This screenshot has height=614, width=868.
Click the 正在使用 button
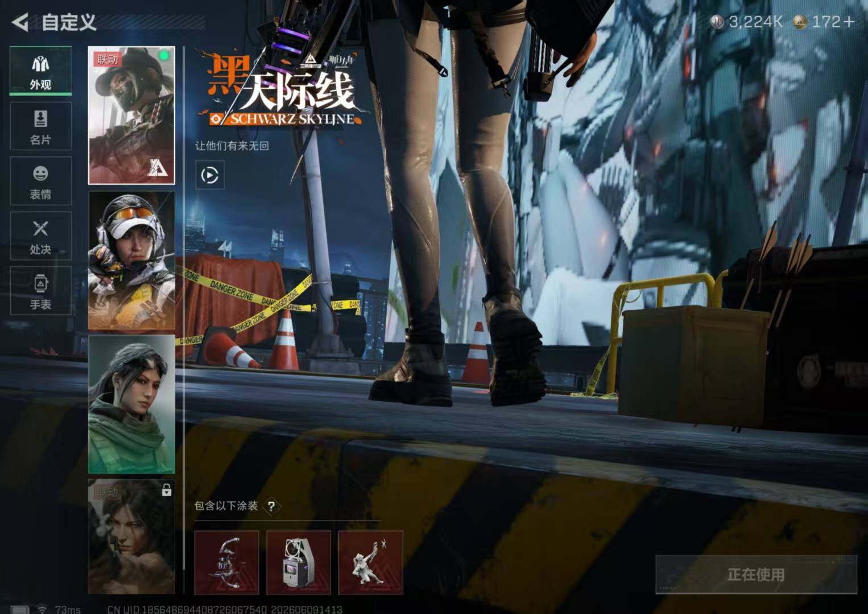756,575
